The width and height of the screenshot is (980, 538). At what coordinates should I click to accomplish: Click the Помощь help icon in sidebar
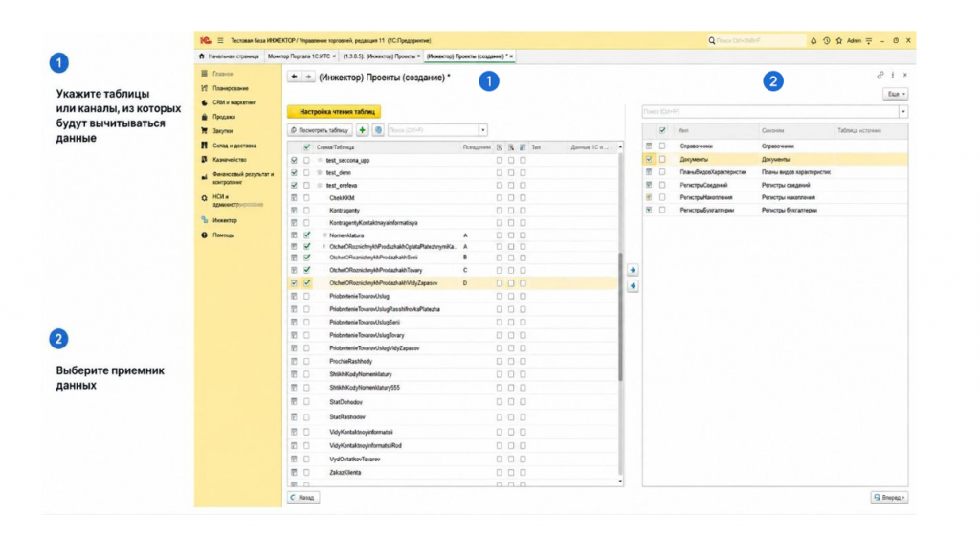tap(205, 235)
